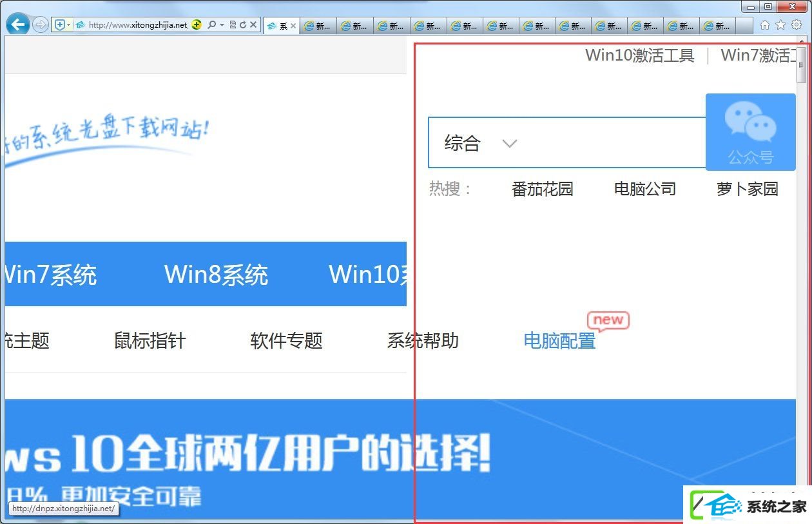This screenshot has width=812, height=524.
Task: Click the browser Forward arrow button
Action: click(x=41, y=24)
